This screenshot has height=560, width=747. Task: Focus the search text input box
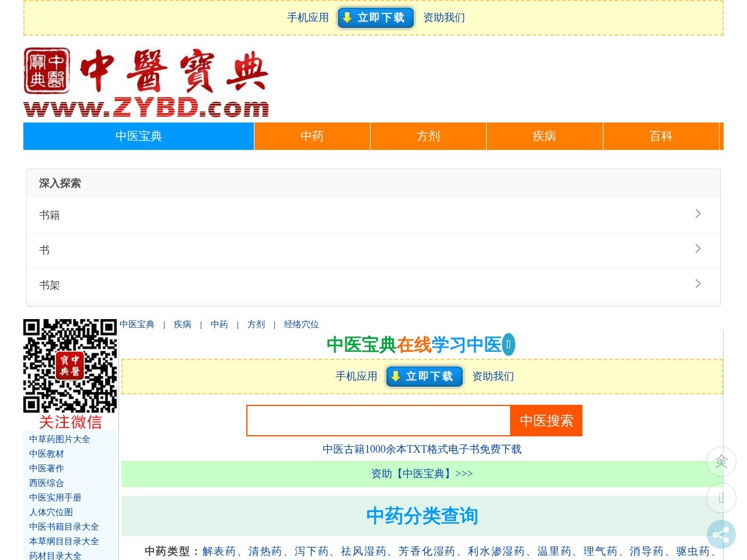[x=378, y=421]
